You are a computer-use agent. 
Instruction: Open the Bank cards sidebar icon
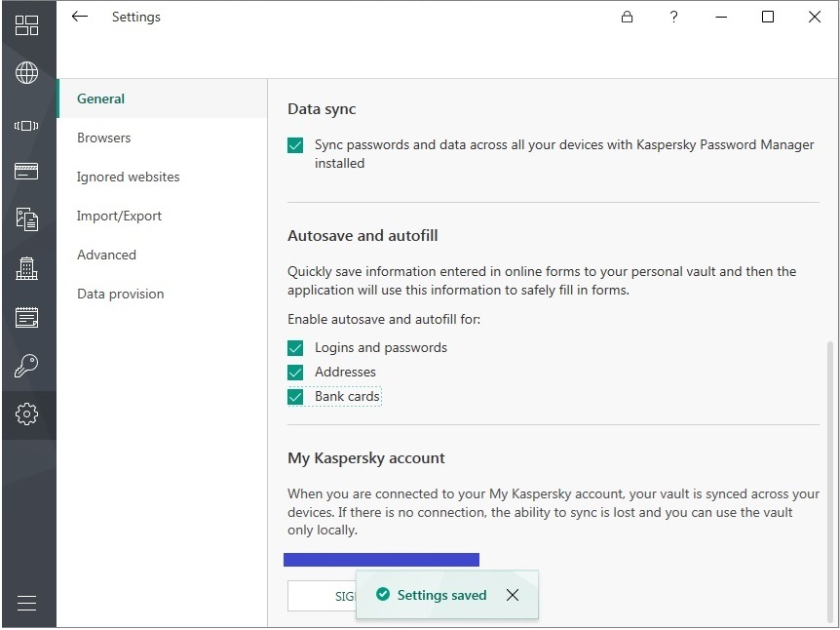(x=27, y=172)
